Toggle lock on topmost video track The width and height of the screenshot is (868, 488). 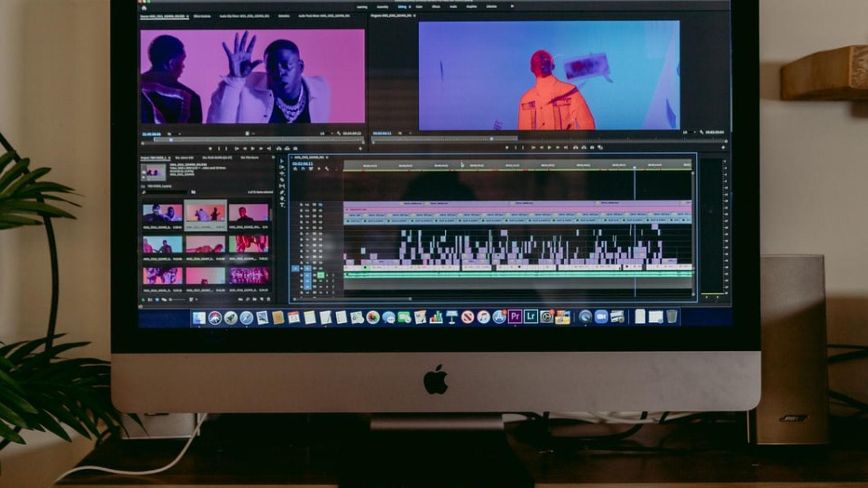(x=301, y=204)
